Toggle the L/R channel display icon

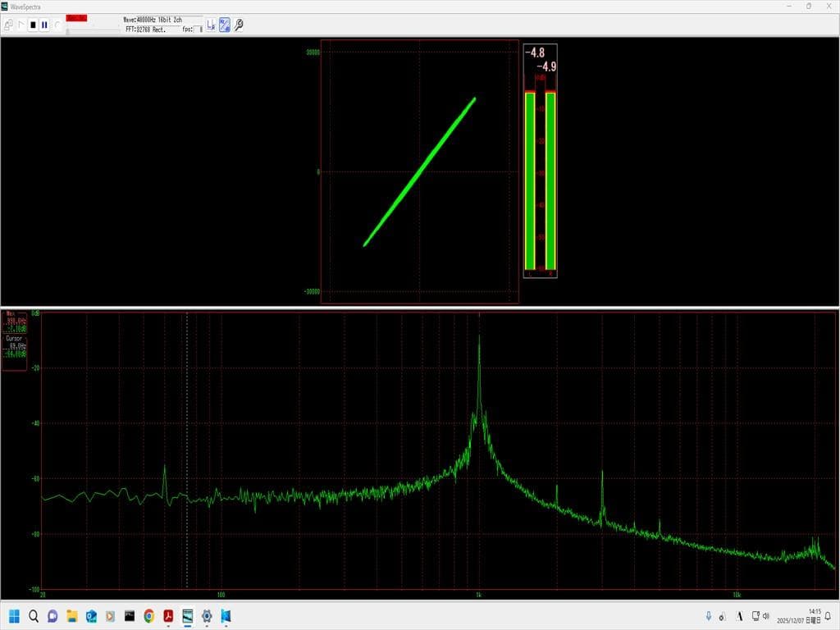click(x=210, y=25)
